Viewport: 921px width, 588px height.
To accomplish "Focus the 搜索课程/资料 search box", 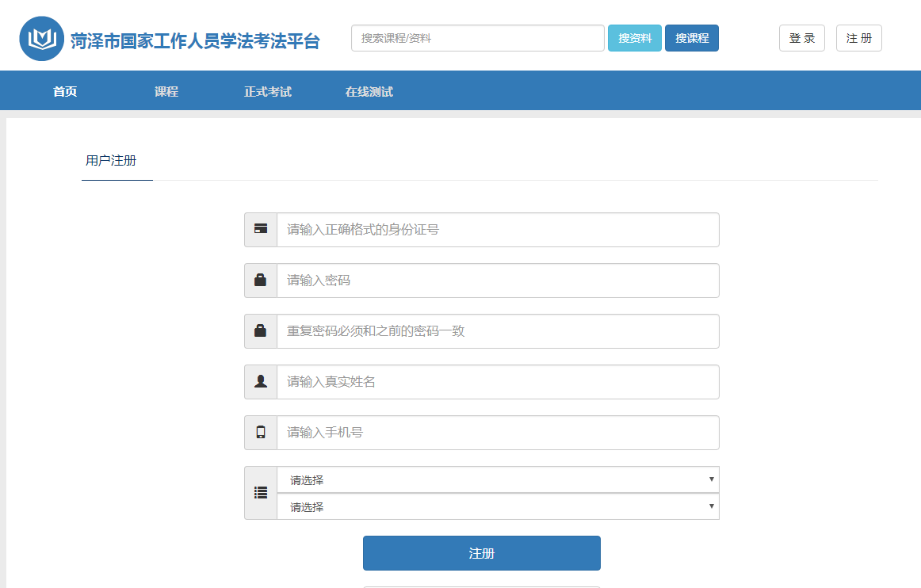I will [477, 38].
